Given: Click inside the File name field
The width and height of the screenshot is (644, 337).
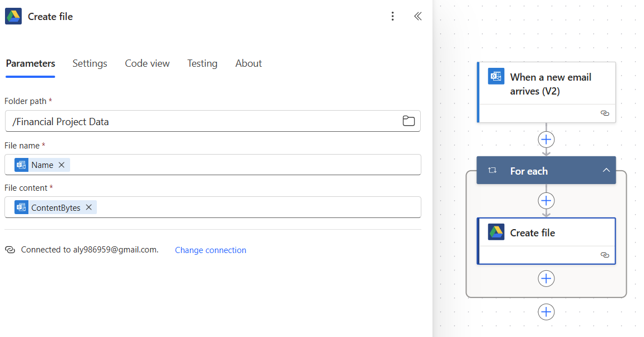Looking at the screenshot, I should [213, 165].
